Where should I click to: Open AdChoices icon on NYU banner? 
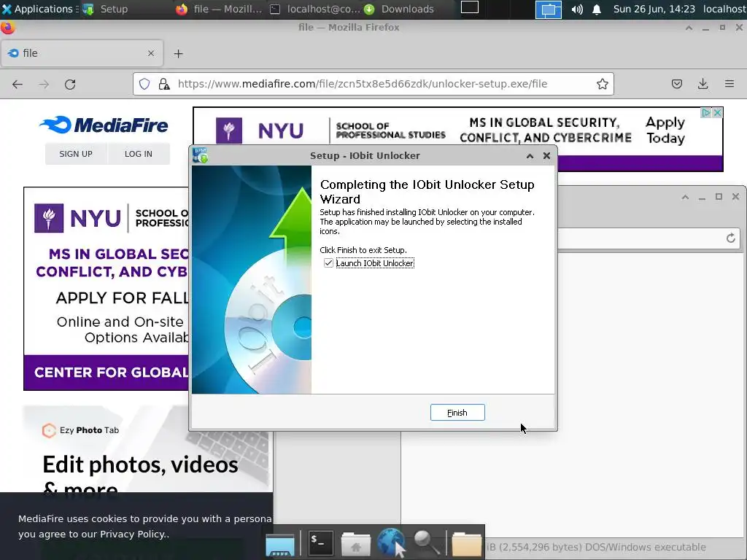(x=706, y=113)
